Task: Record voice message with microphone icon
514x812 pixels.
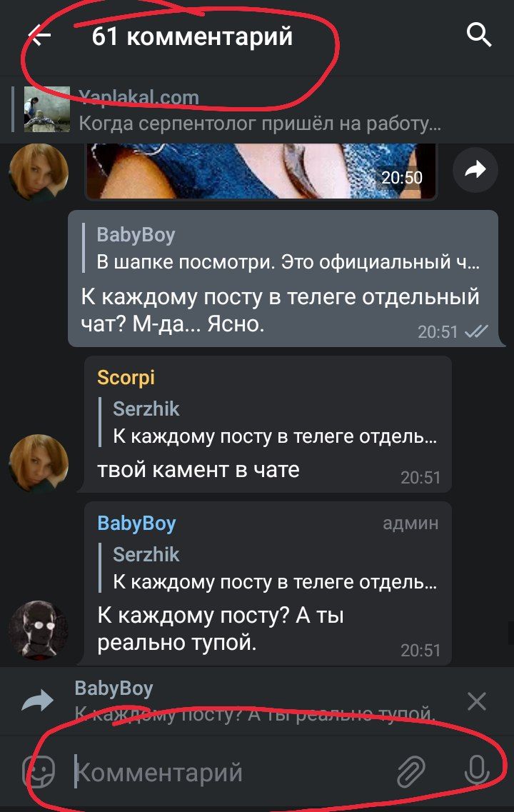Action: coord(476,771)
